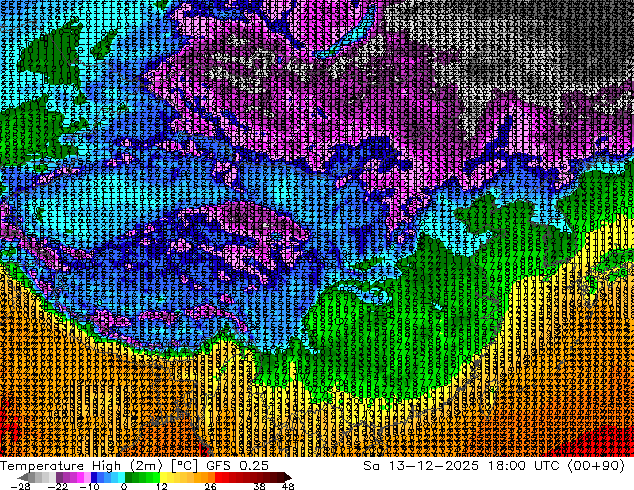
Task: Click the 12 label on the color scale
Action: [162, 486]
